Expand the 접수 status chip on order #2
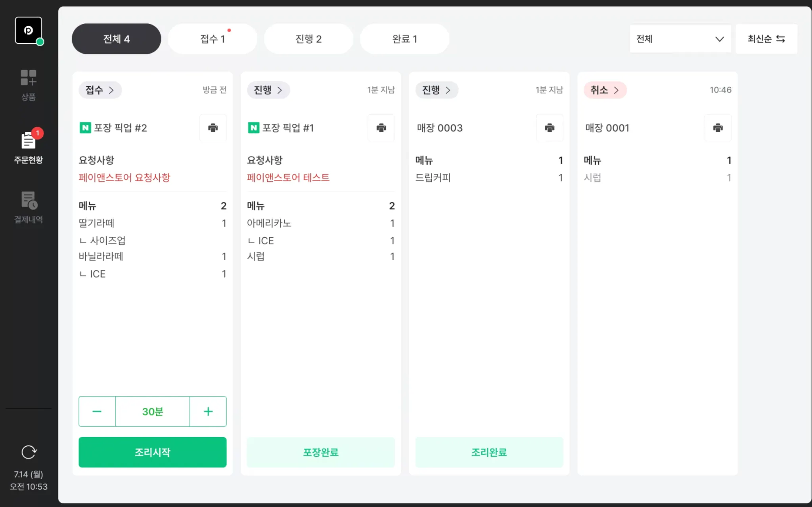 click(100, 90)
